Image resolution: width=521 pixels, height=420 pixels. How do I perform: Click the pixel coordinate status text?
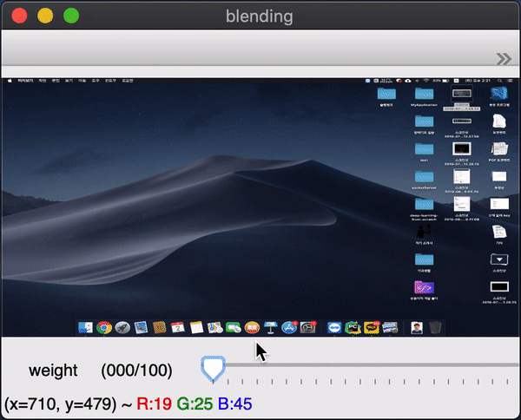click(61, 404)
